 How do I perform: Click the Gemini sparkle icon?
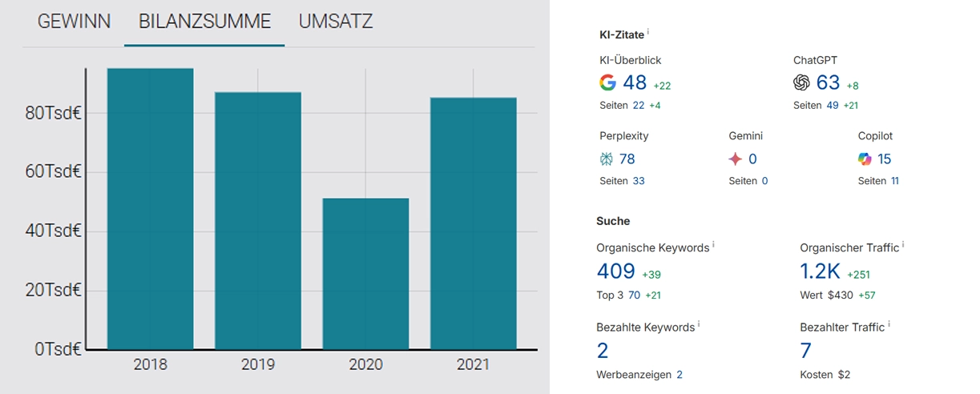pos(736,159)
